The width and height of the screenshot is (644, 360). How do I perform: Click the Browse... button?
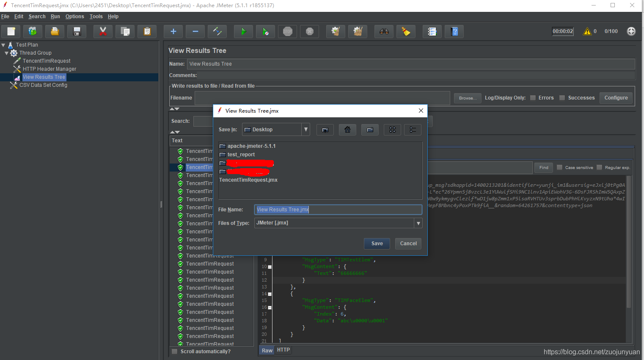(x=468, y=98)
